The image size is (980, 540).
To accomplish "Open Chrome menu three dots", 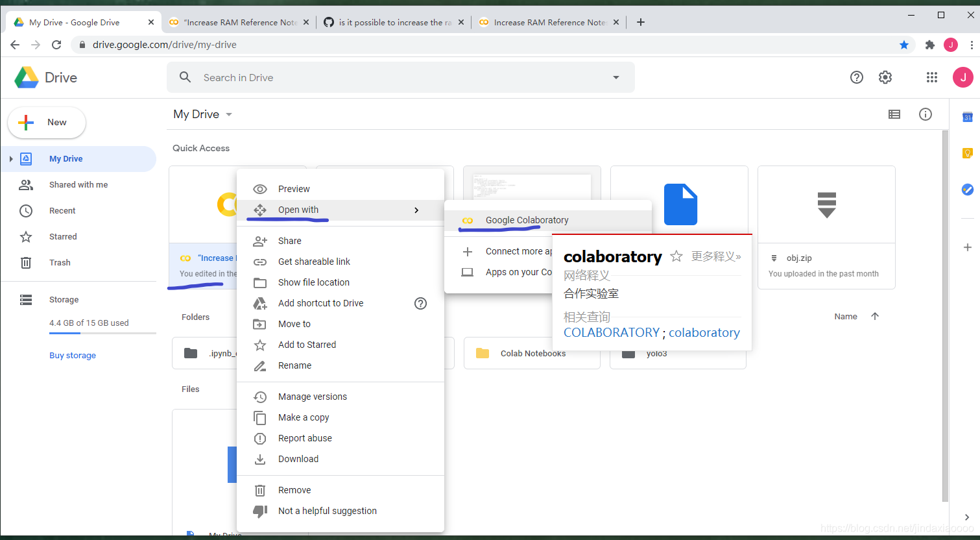I will click(971, 45).
